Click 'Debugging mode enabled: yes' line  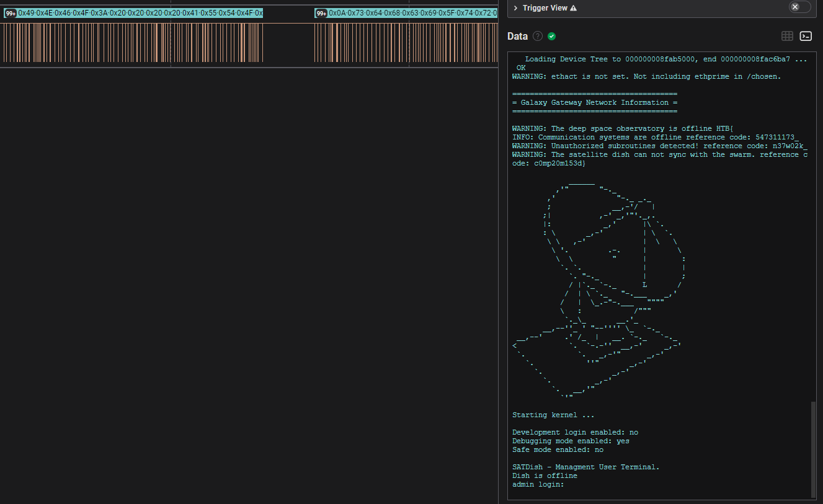coord(571,441)
